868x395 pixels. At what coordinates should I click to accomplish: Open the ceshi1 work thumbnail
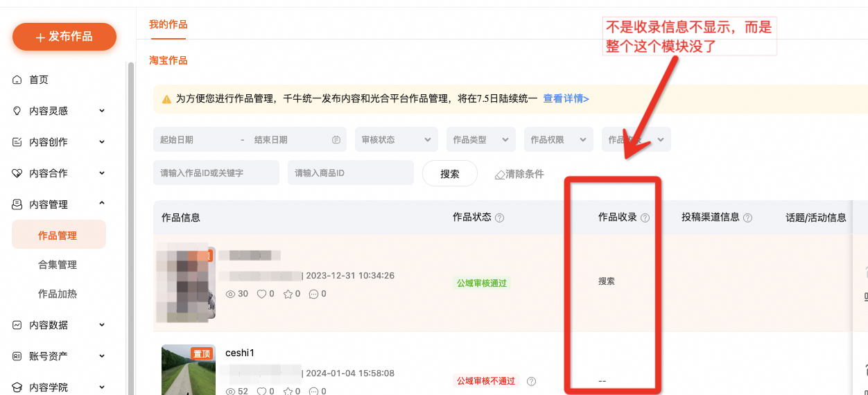tap(189, 370)
